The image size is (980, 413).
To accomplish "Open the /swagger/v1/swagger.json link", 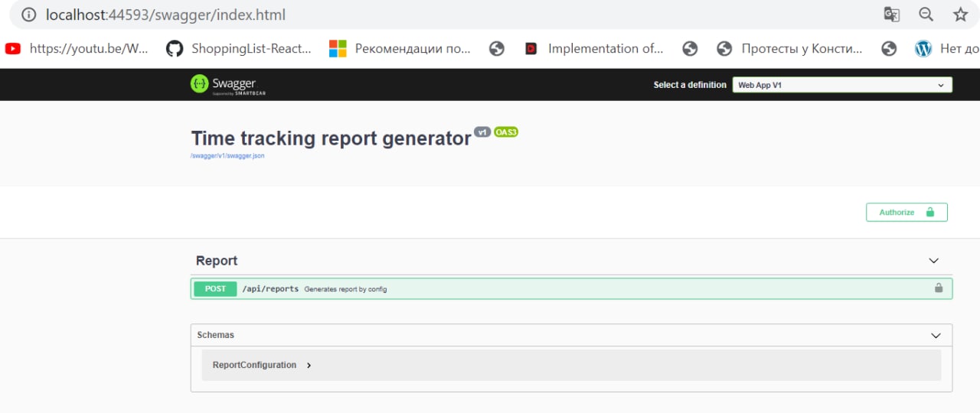I will 227,156.
